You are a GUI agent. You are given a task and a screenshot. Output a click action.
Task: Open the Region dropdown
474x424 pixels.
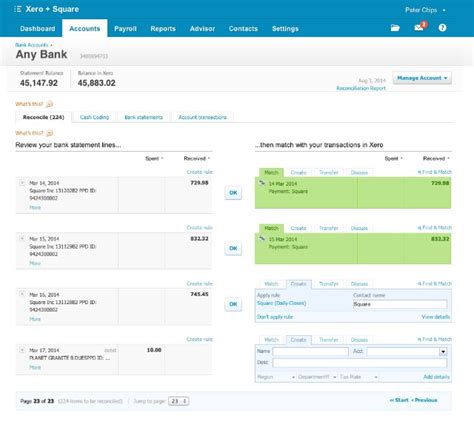coord(276,377)
